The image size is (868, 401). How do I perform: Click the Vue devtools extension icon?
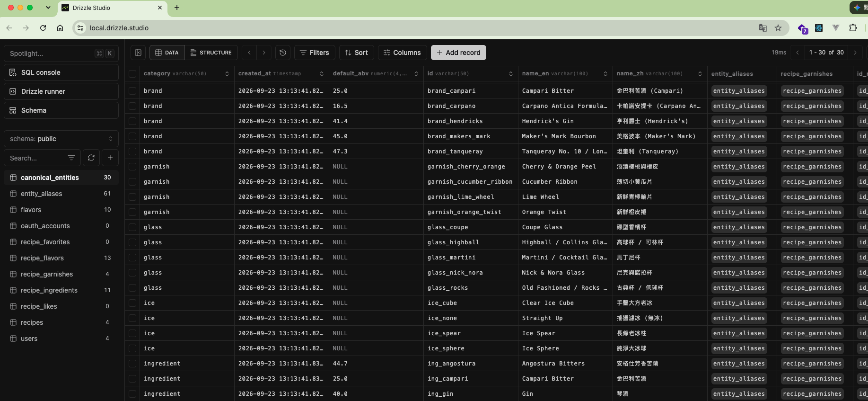click(836, 28)
